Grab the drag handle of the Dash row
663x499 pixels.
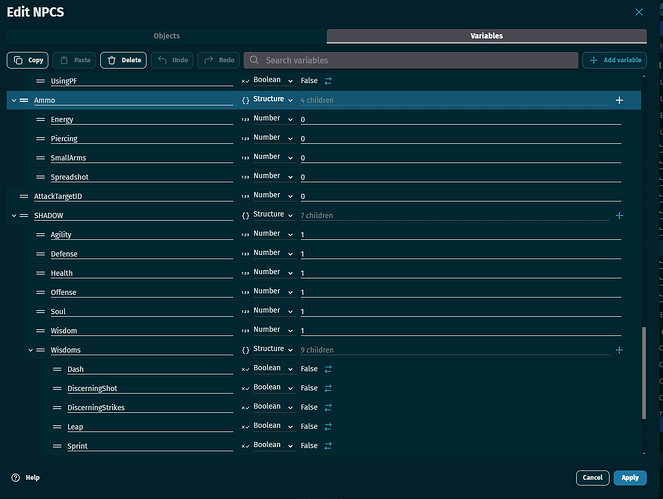[x=57, y=369]
